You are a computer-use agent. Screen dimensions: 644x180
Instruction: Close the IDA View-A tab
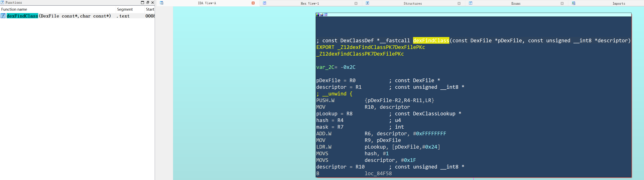[253, 3]
